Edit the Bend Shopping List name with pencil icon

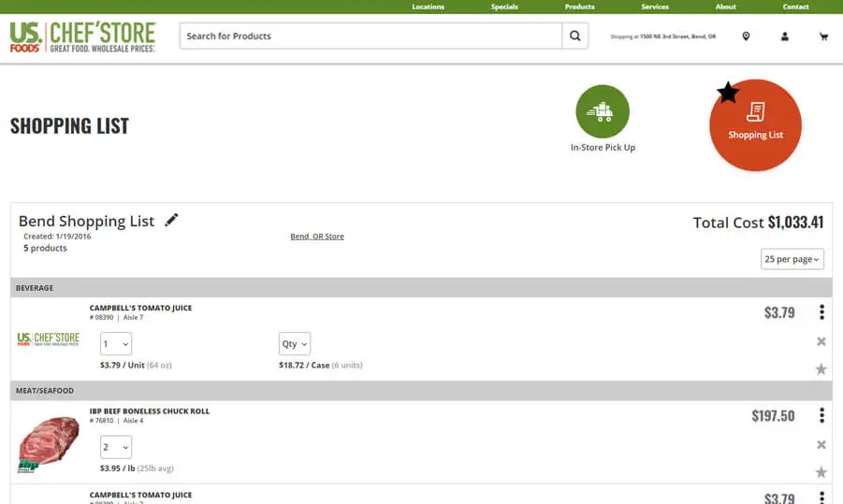pos(171,220)
